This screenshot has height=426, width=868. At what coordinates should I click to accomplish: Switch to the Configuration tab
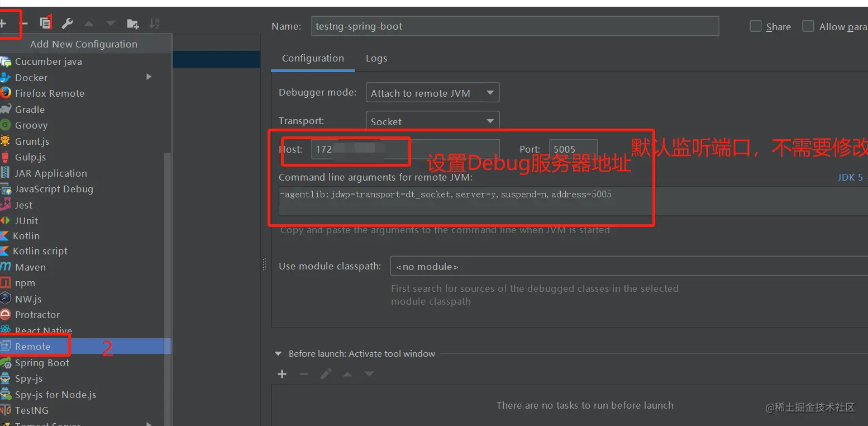313,58
